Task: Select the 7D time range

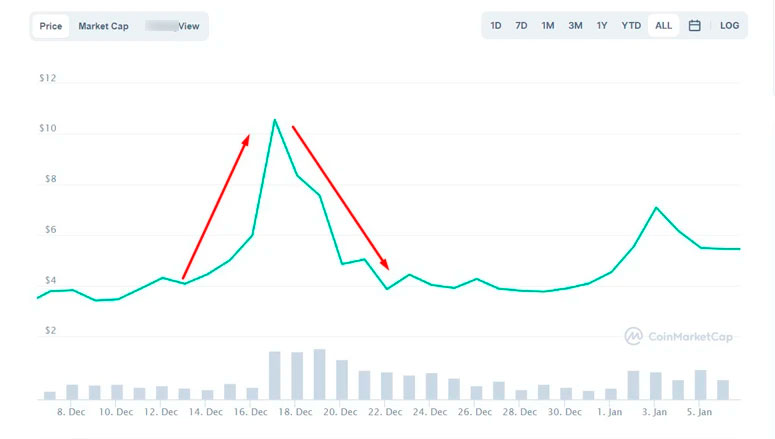Action: click(521, 25)
